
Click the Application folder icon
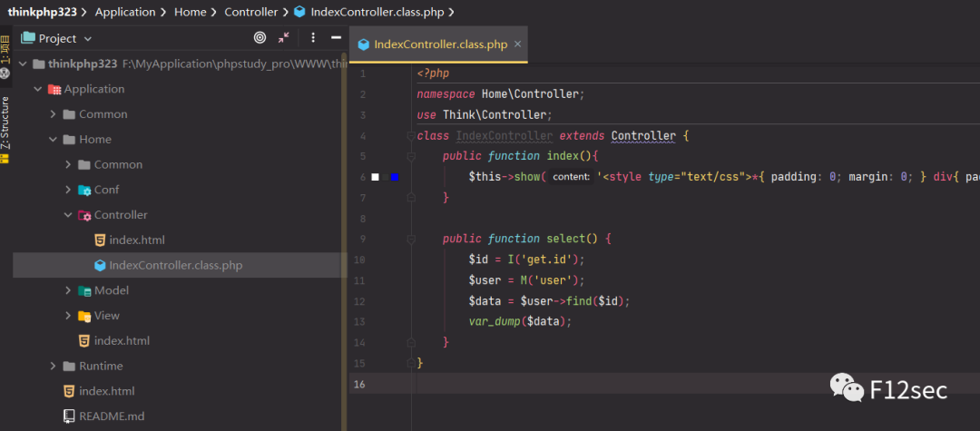click(54, 89)
